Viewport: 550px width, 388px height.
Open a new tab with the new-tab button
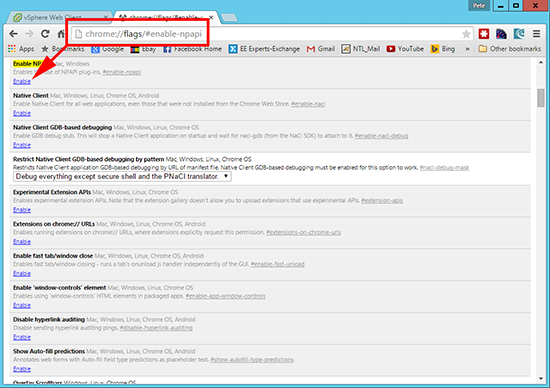tap(229, 18)
